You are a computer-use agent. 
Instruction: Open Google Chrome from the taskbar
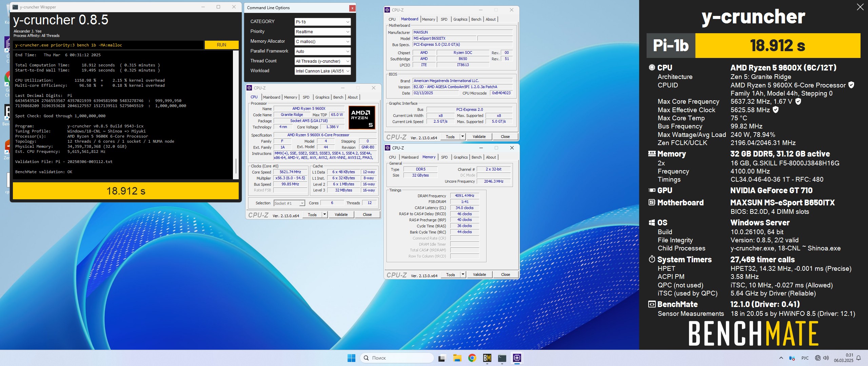click(x=472, y=358)
